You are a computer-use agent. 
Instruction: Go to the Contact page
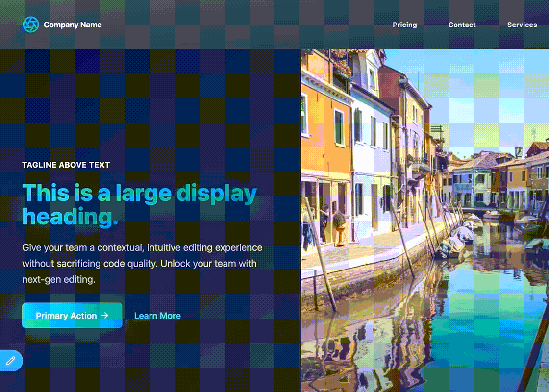point(462,24)
